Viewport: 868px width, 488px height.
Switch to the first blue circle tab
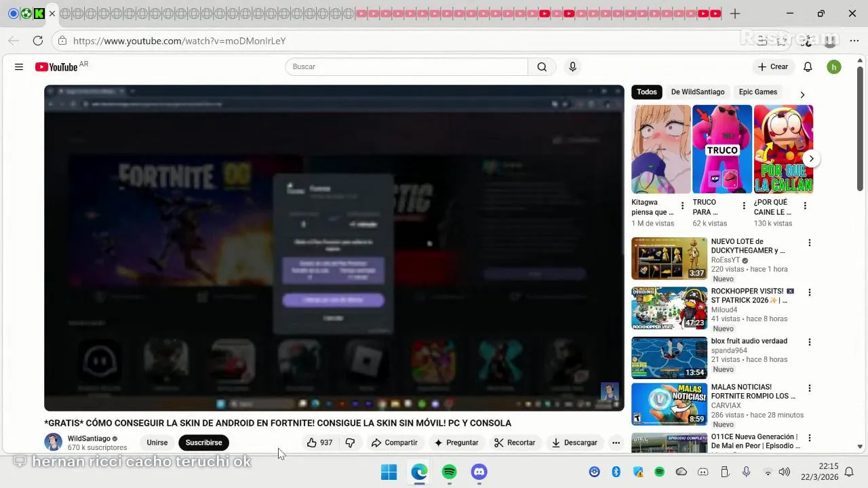pos(13,14)
